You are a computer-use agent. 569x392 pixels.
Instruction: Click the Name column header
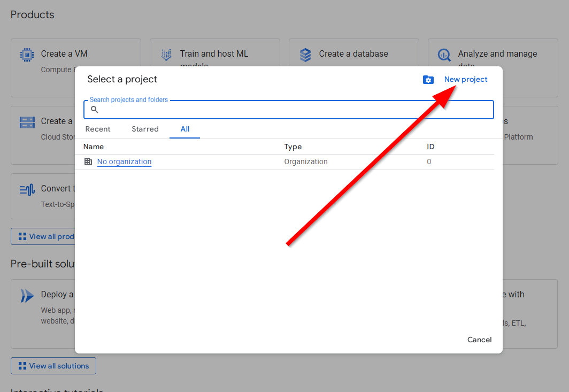pos(94,147)
